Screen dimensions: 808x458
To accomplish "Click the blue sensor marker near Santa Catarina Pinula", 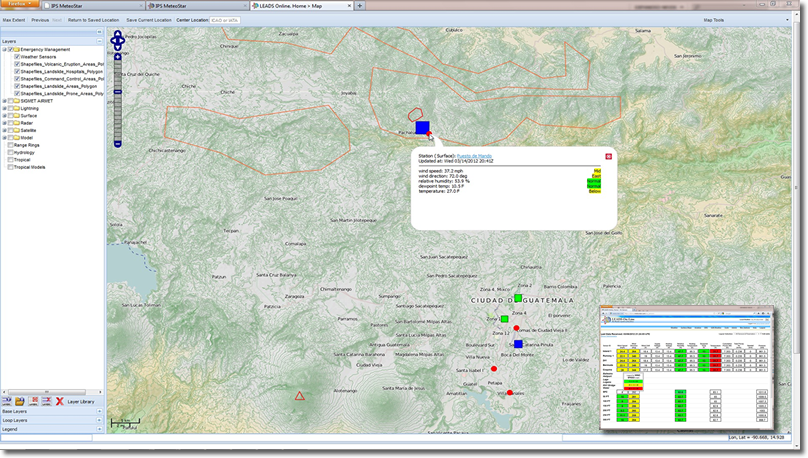I will click(518, 344).
